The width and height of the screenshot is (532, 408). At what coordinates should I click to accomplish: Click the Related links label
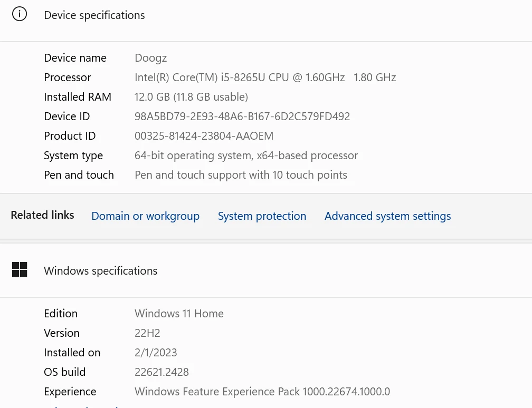tap(42, 215)
